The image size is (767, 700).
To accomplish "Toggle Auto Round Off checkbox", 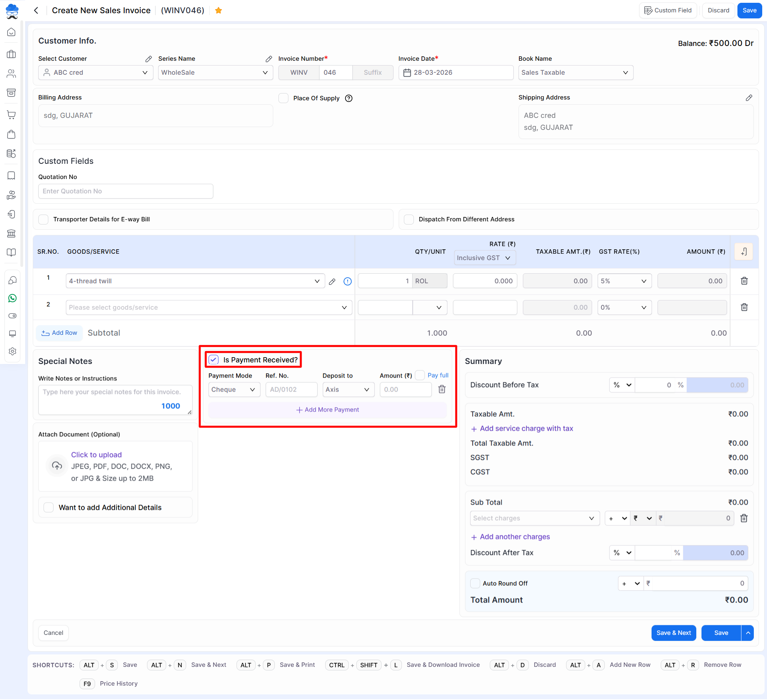I will pos(475,583).
